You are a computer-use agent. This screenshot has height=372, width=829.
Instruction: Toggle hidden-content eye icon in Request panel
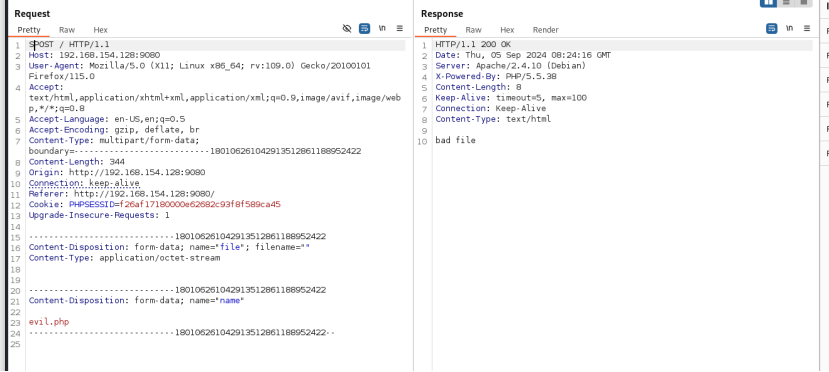pyautogui.click(x=347, y=29)
